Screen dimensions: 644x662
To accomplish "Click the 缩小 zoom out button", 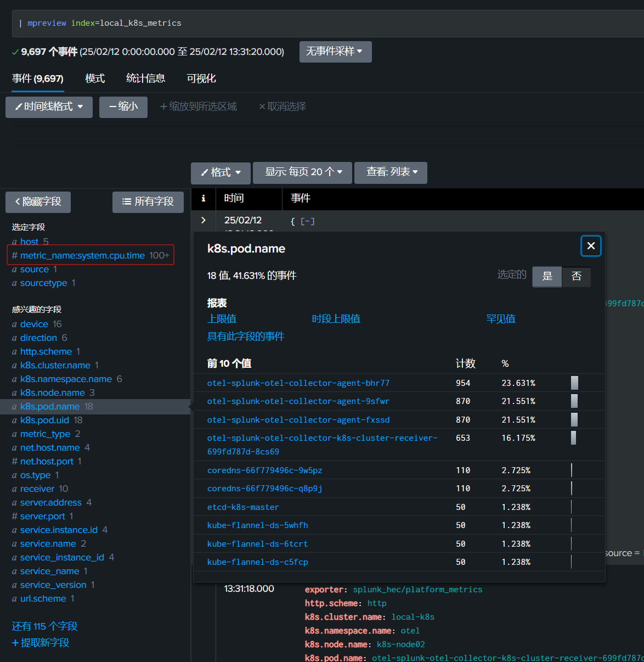I will coord(123,106).
